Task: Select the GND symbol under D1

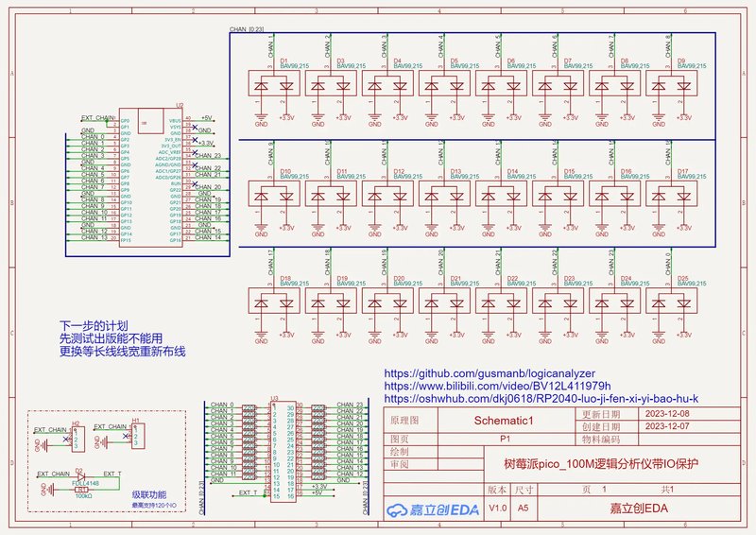Action: coord(261,119)
